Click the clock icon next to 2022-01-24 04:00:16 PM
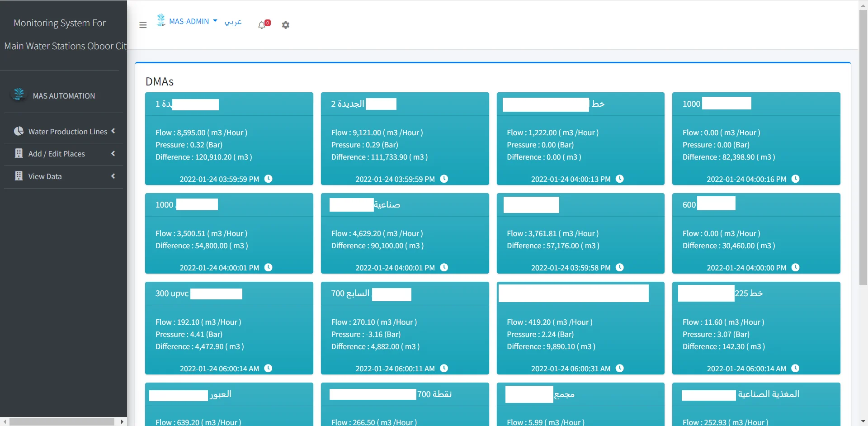The image size is (868, 426). tap(796, 179)
